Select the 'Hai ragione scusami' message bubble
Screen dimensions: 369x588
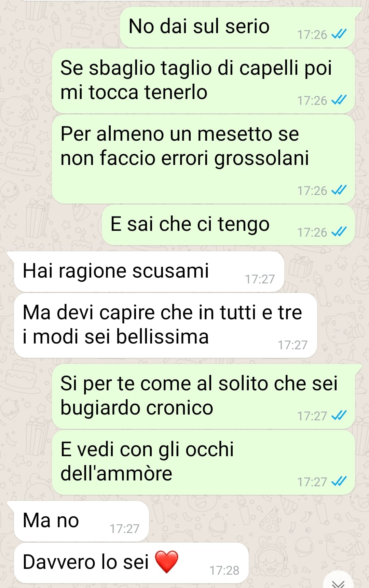(x=149, y=272)
